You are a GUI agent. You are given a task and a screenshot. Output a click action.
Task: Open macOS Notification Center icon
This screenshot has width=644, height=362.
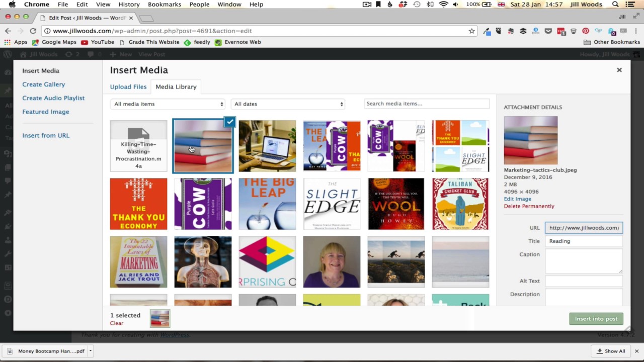click(x=630, y=5)
